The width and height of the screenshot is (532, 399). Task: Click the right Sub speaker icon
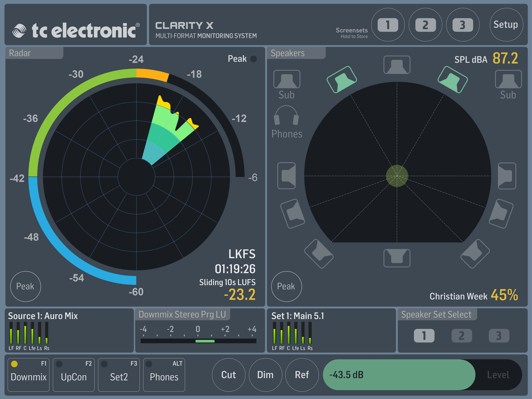point(508,79)
